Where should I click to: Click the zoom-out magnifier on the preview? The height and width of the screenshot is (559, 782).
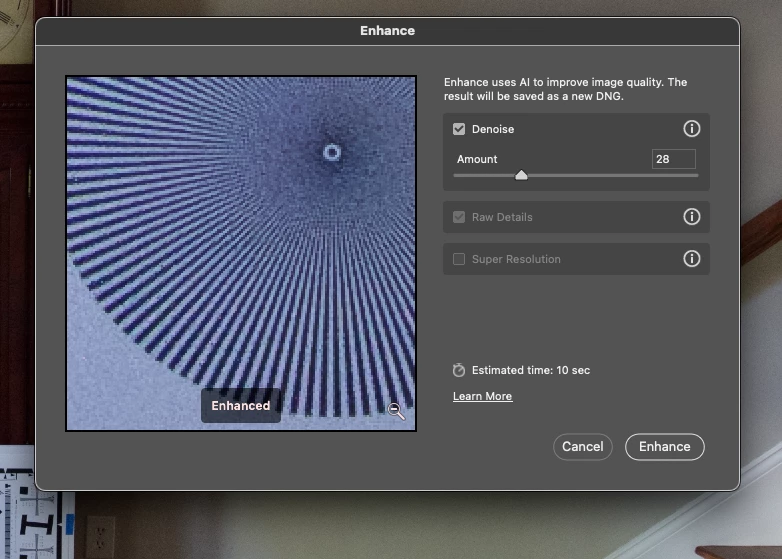coord(396,411)
